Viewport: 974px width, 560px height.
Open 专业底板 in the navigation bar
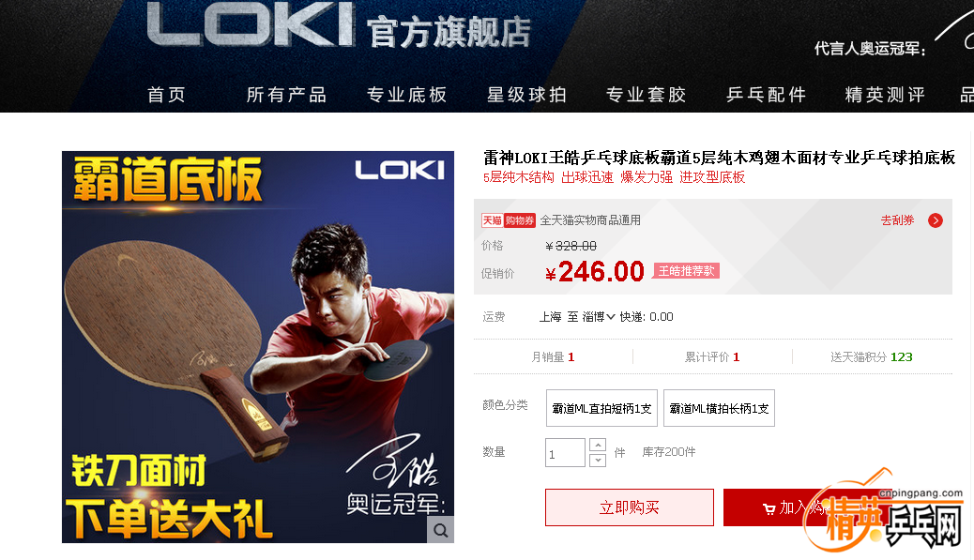point(407,95)
